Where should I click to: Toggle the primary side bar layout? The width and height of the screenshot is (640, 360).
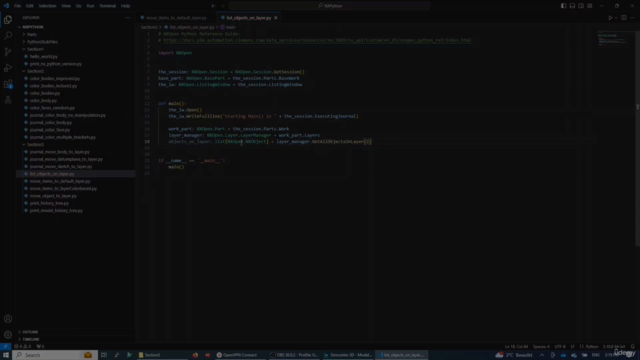pos(563,6)
